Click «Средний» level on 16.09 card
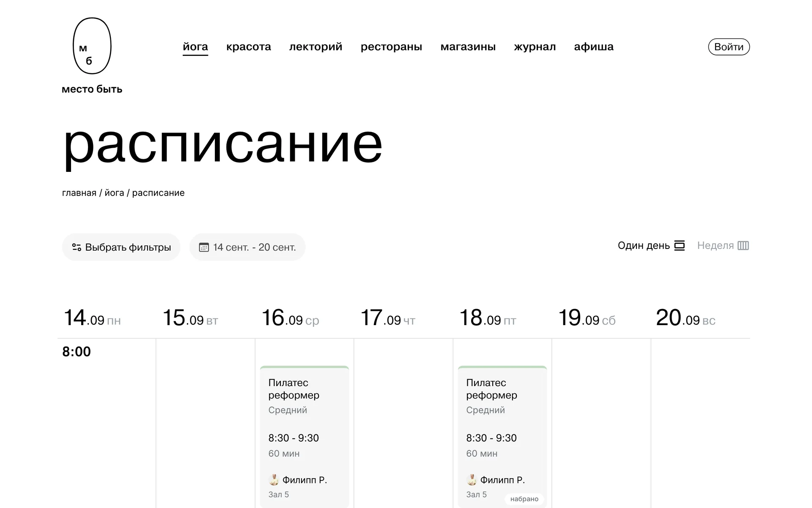This screenshot has width=812, height=508. pos(288,410)
